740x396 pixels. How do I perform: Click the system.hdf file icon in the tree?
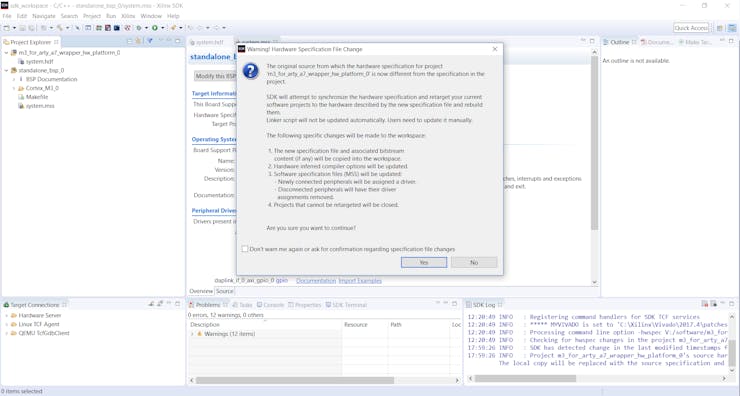click(21, 61)
